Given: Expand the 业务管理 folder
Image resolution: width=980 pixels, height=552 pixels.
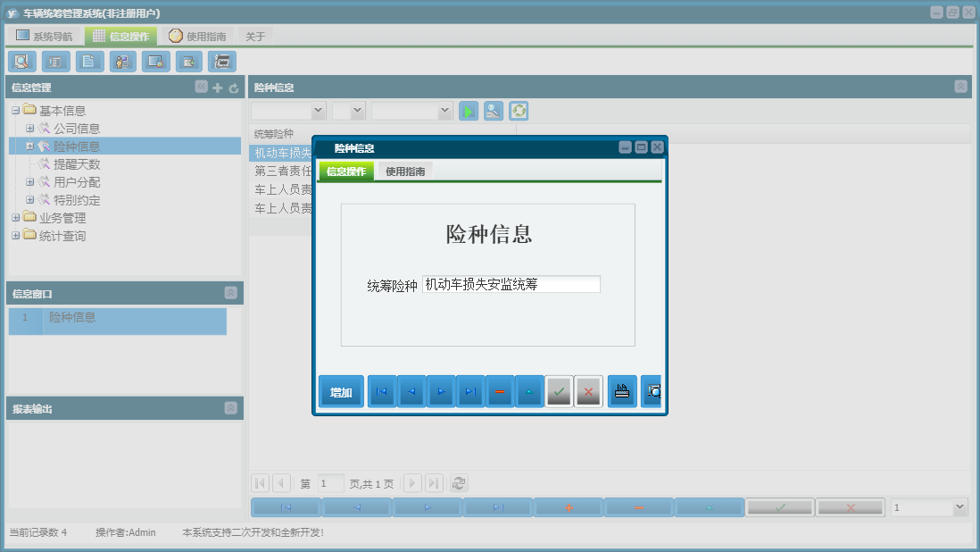Looking at the screenshot, I should (14, 217).
